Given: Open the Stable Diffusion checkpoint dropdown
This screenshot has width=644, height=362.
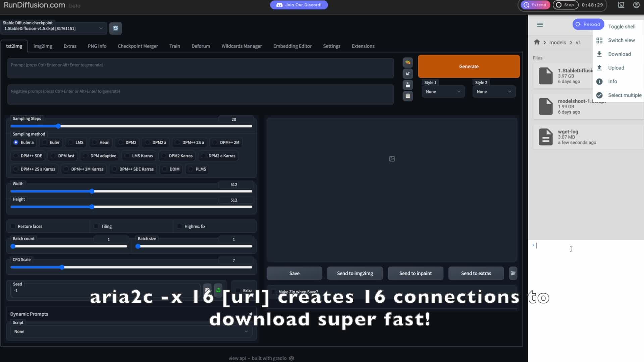Looking at the screenshot, I should coord(54,28).
